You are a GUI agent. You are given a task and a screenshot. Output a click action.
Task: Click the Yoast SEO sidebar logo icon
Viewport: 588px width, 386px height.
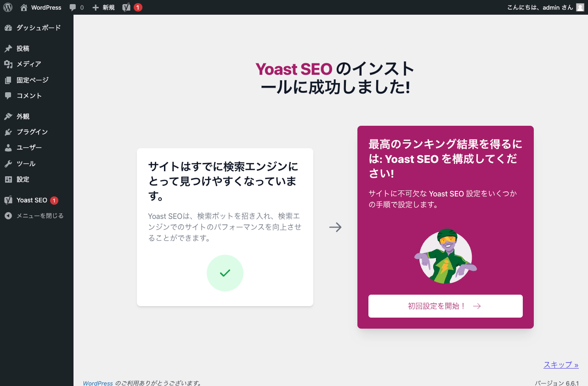click(8, 200)
